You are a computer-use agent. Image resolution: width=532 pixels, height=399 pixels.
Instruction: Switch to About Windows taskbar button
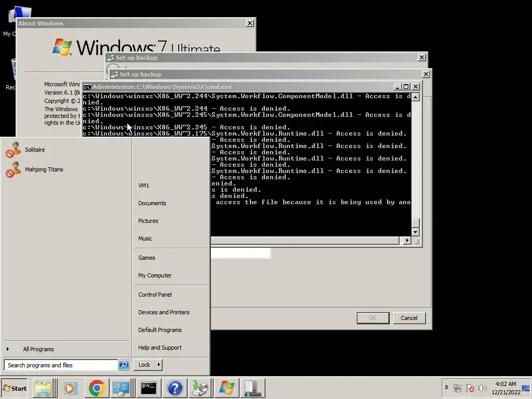tap(227, 388)
